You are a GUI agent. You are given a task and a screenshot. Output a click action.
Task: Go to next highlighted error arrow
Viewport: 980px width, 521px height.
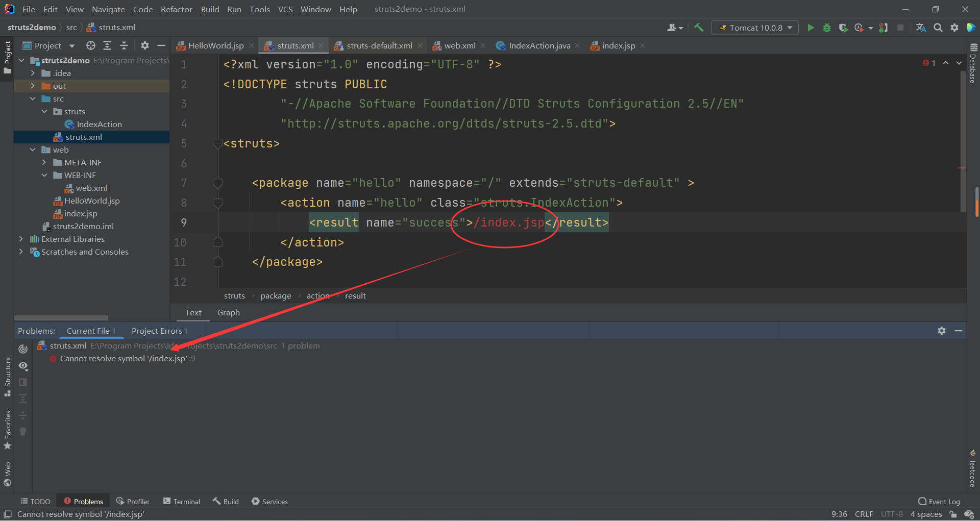pyautogui.click(x=959, y=63)
